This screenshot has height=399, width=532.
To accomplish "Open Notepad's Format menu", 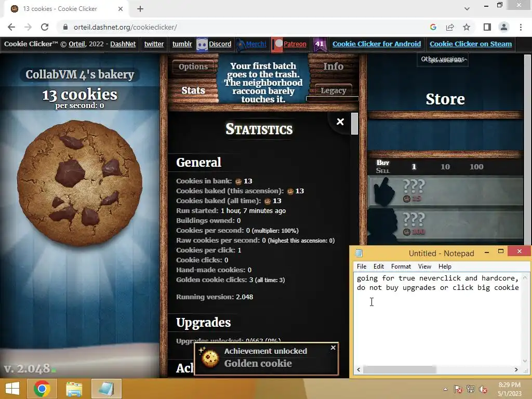I will (401, 267).
